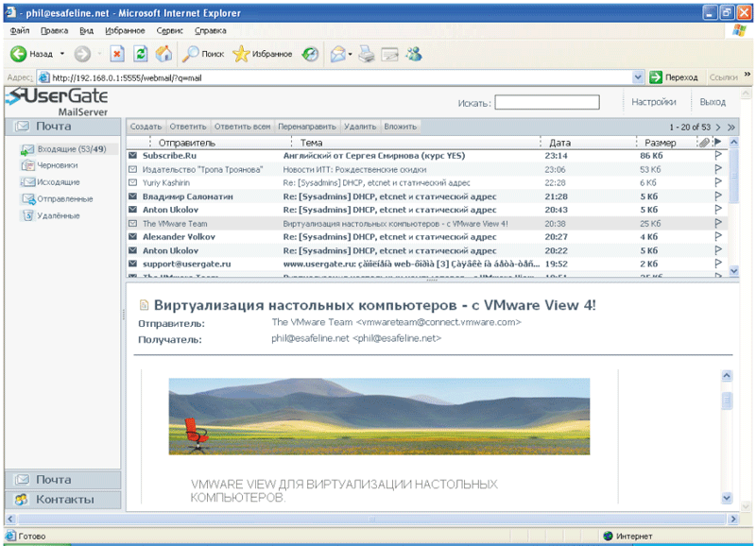756x546 pixels.
Task: Open the Поиск search toolbar button
Action: click(x=203, y=54)
